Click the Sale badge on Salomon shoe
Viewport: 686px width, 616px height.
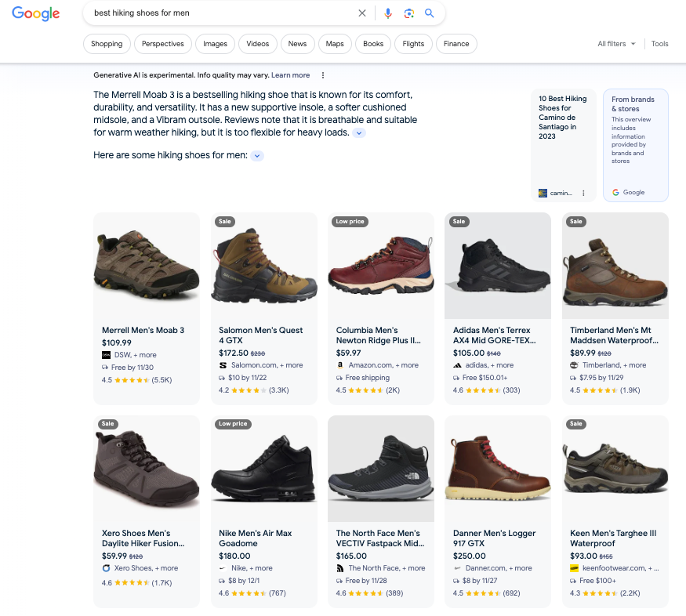tap(225, 222)
